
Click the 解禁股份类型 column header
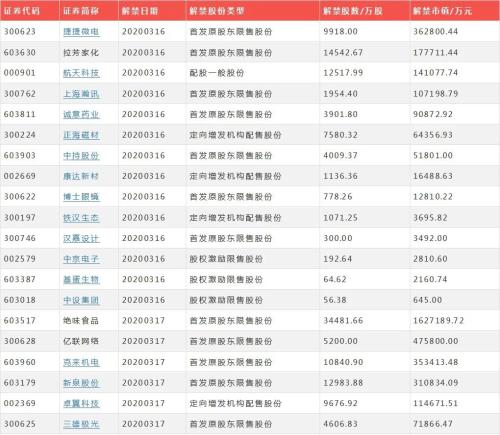[217, 11]
